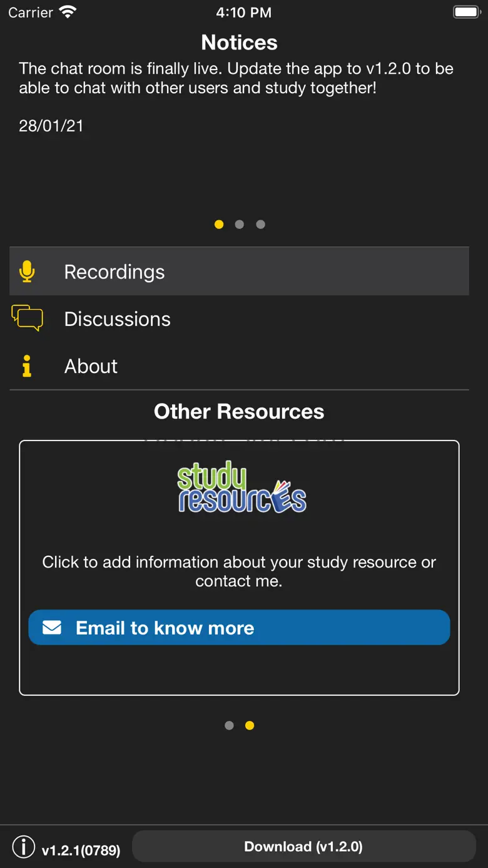
Task: Tap the yellow microphone Recordings icon
Action: coord(27,272)
